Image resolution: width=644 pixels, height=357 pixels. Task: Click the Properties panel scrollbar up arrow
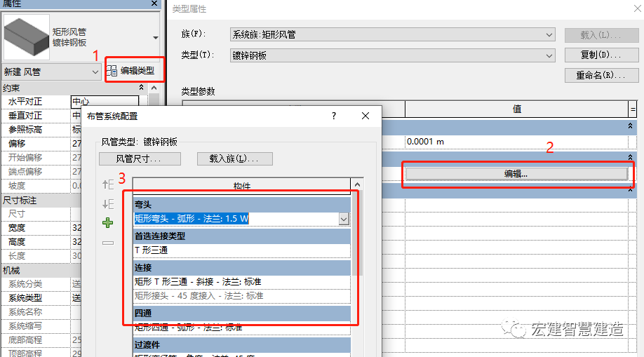pos(154,88)
